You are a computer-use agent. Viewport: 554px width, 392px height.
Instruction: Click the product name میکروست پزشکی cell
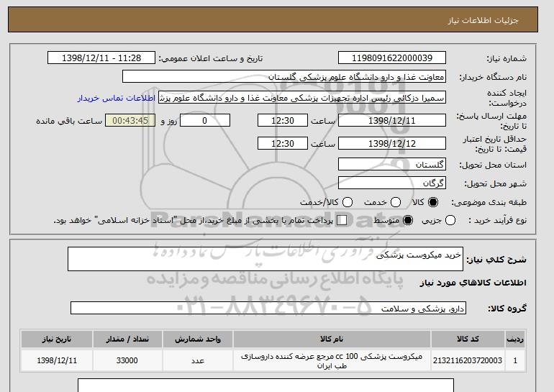pyautogui.click(x=332, y=360)
